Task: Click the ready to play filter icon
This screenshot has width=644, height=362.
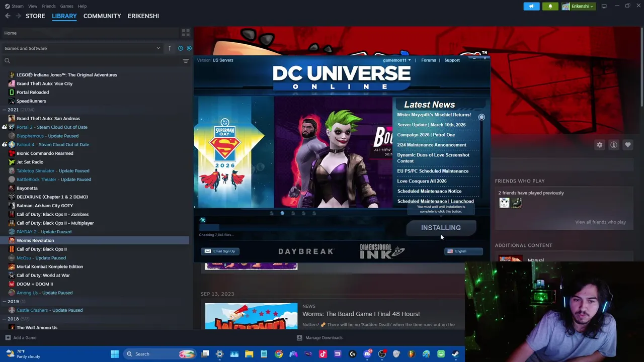Action: pos(189,48)
